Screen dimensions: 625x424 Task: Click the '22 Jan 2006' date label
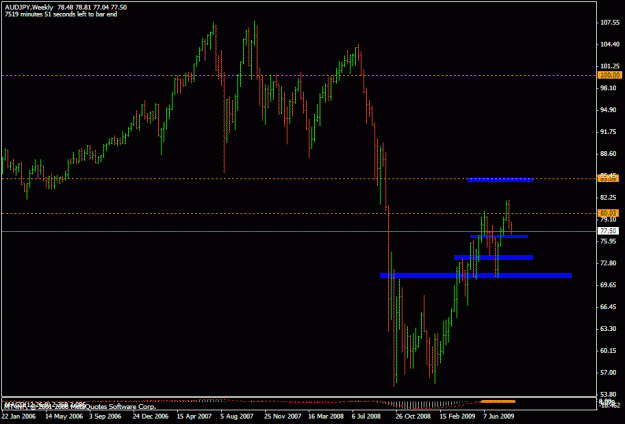coord(19,416)
